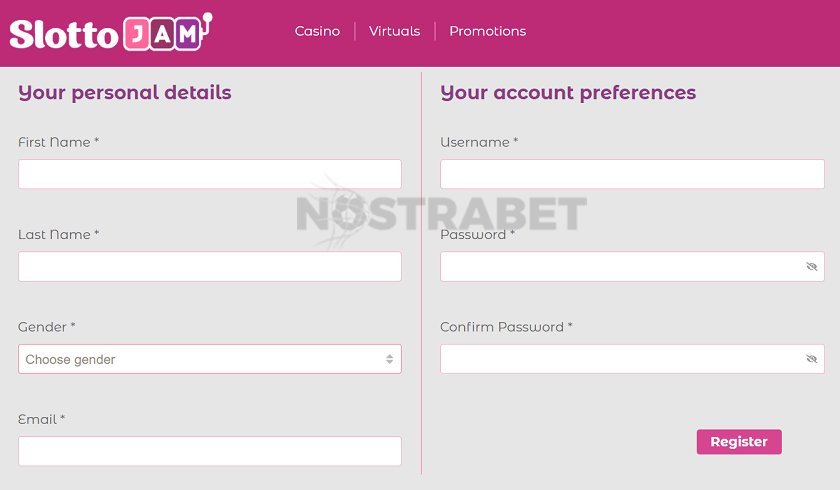Open the Virtuals menu item
Image resolution: width=840 pixels, height=490 pixels.
pyautogui.click(x=394, y=31)
